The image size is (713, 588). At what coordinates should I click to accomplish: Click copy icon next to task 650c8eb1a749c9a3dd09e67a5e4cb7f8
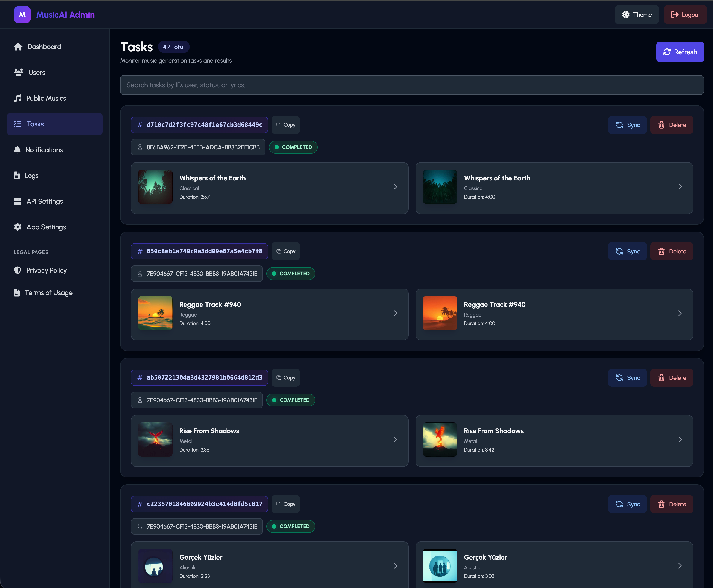[279, 251]
